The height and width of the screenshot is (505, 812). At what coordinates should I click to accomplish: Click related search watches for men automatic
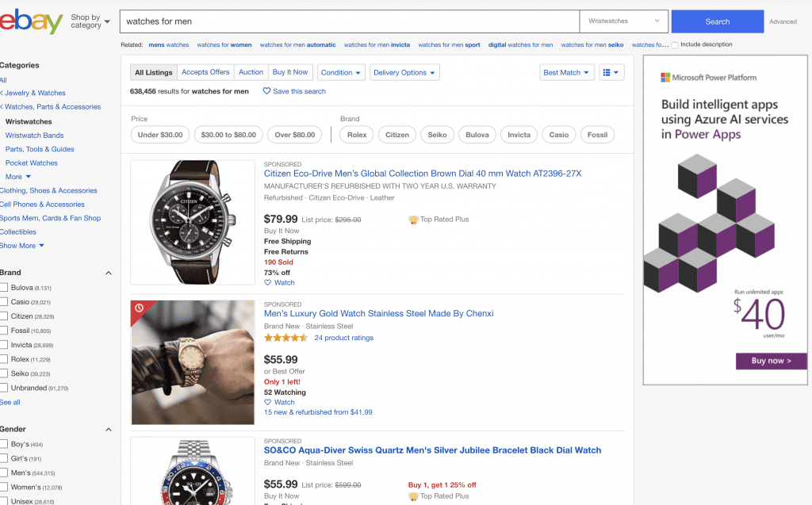[x=298, y=45]
